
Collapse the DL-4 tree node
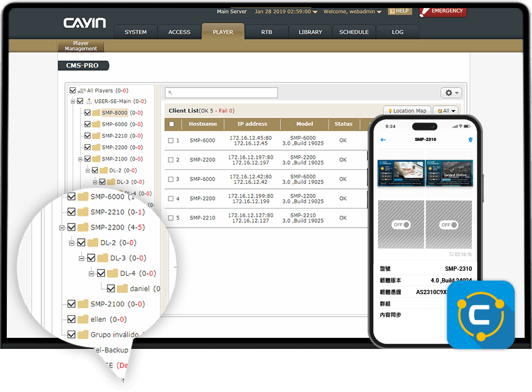(x=91, y=274)
